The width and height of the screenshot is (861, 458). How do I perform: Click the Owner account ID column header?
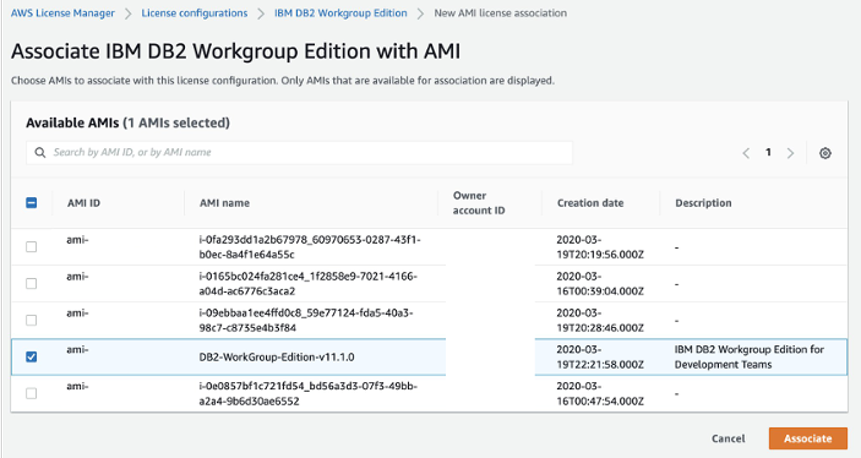[x=479, y=203]
